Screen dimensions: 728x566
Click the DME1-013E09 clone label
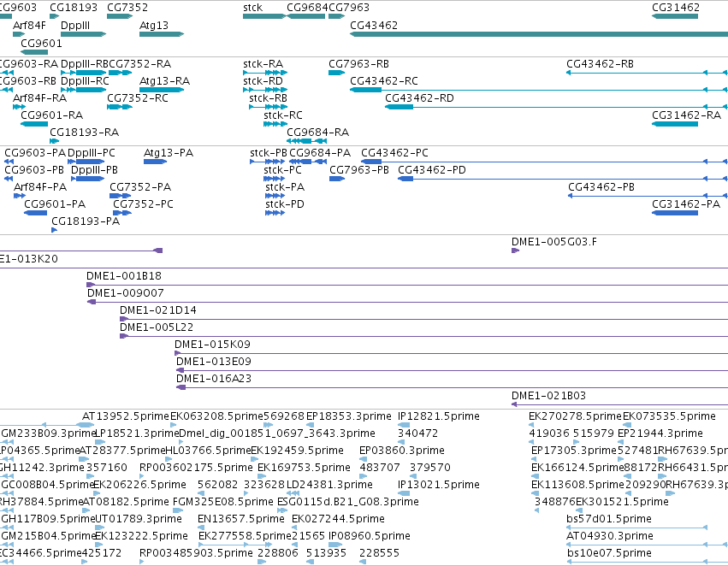214,362
